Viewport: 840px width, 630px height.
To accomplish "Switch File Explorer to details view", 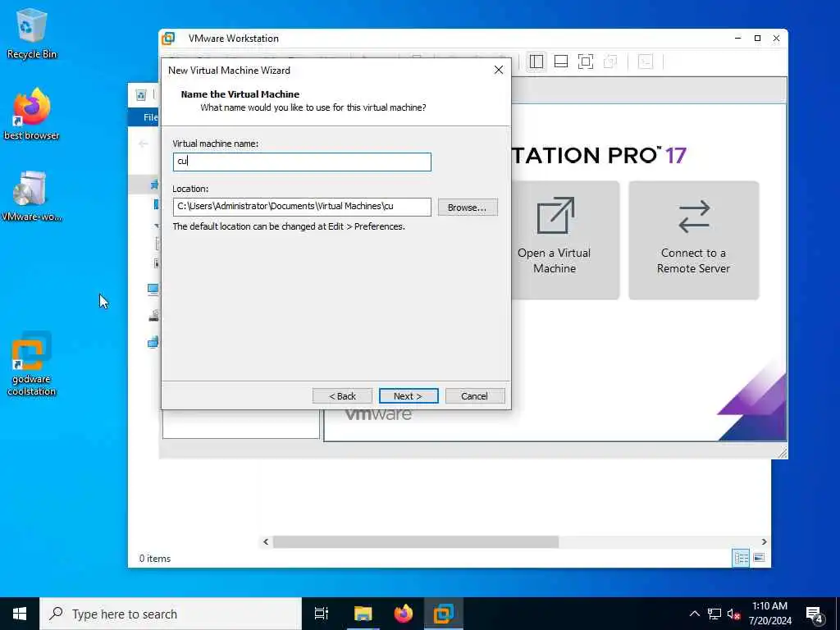I will [x=742, y=558].
